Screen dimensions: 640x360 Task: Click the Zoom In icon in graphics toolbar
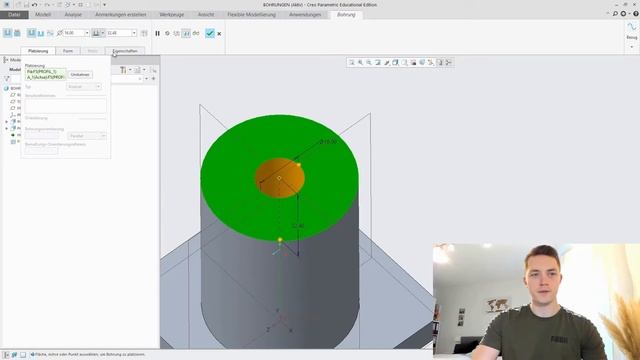(360, 62)
